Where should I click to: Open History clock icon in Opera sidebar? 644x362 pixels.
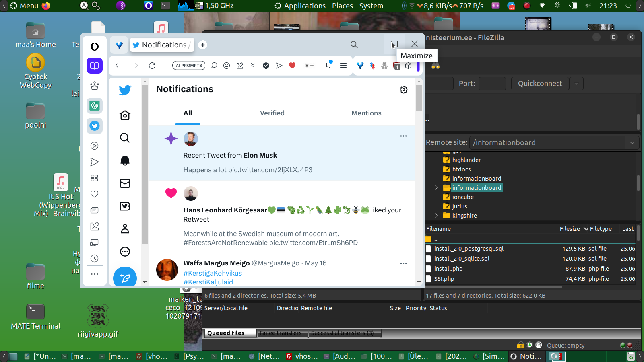pos(95,259)
